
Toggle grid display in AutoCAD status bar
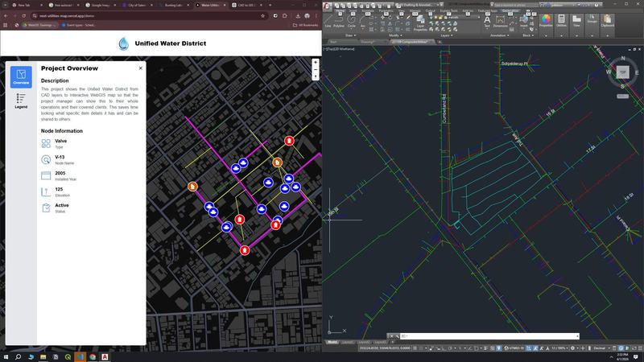point(415,348)
